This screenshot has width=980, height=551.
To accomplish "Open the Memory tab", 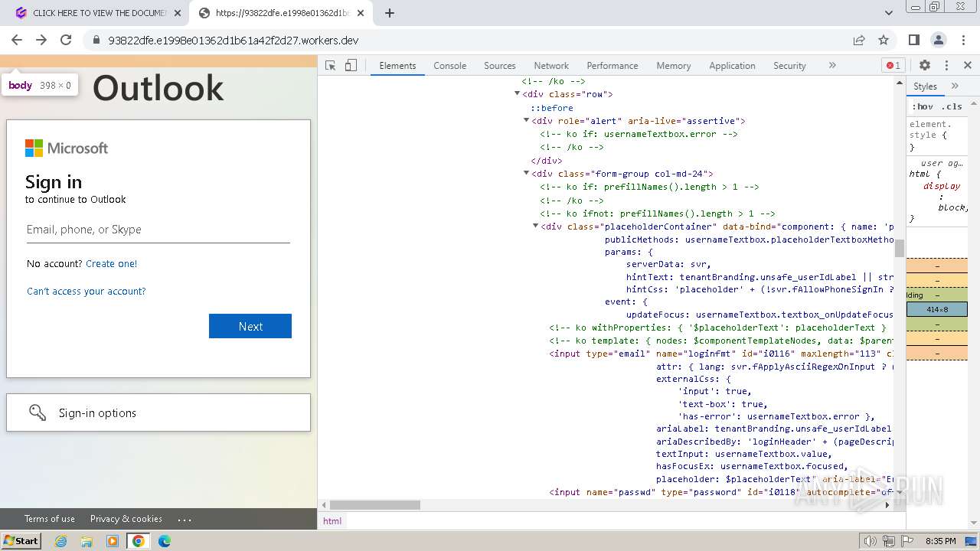I will [x=673, y=66].
